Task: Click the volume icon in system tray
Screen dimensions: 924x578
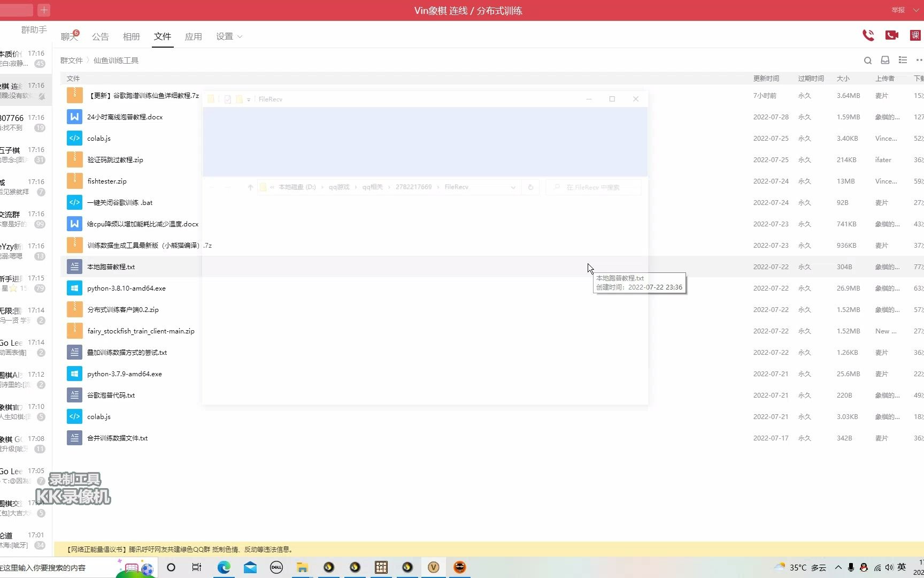Action: (x=889, y=567)
